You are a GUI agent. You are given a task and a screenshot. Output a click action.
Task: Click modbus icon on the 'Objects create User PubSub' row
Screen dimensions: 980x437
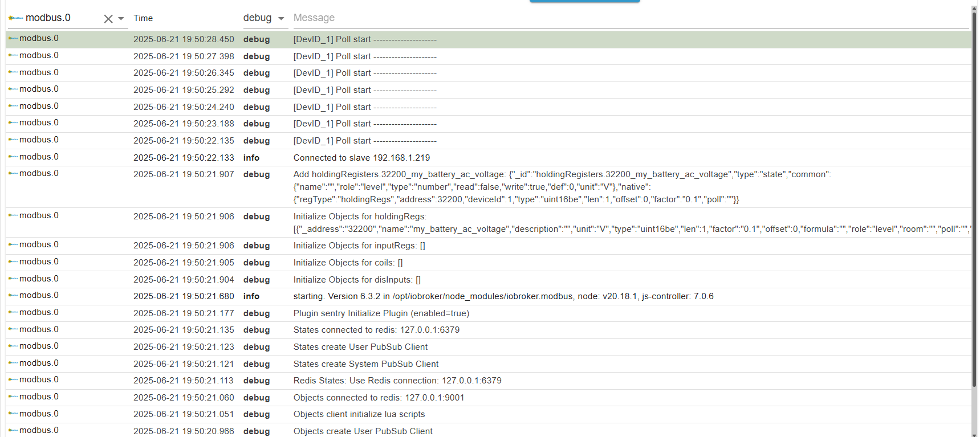[13, 431]
